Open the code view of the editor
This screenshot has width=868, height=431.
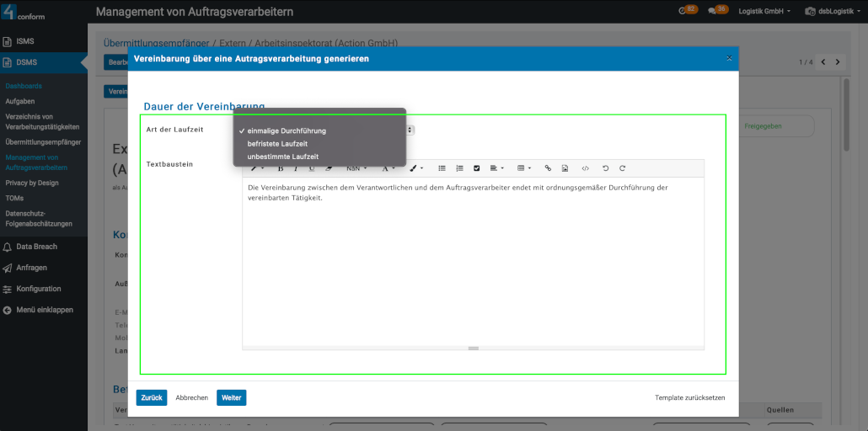(585, 168)
